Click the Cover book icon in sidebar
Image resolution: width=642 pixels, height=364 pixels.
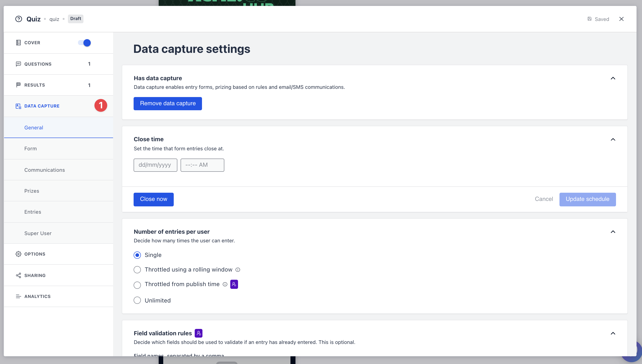(x=18, y=43)
